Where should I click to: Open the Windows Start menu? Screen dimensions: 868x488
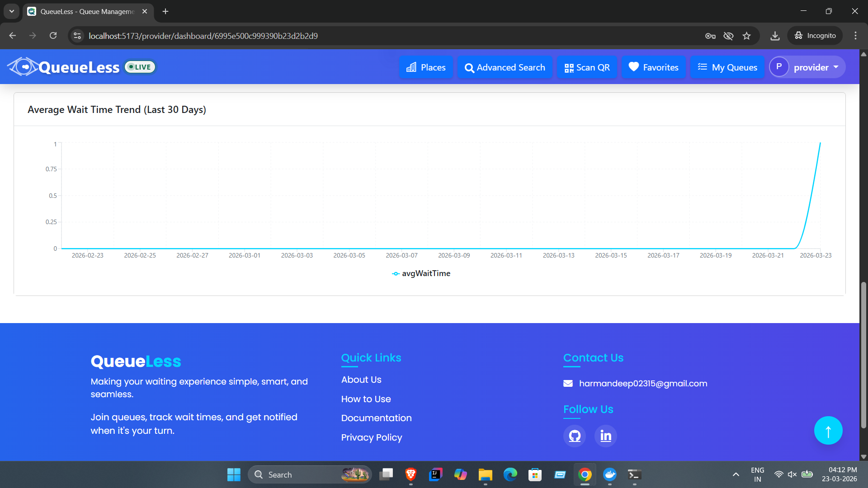point(234,475)
